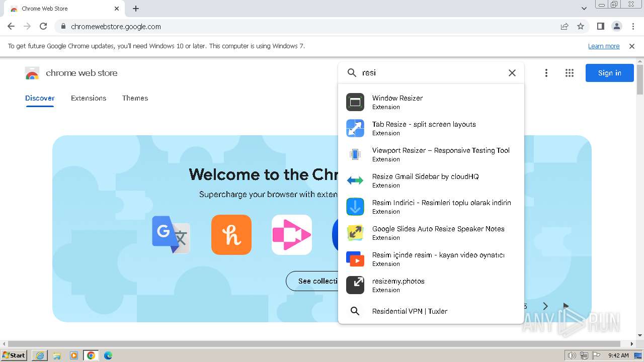This screenshot has height=362, width=644.
Task: Open the three-dot store options menu
Action: [x=546, y=73]
